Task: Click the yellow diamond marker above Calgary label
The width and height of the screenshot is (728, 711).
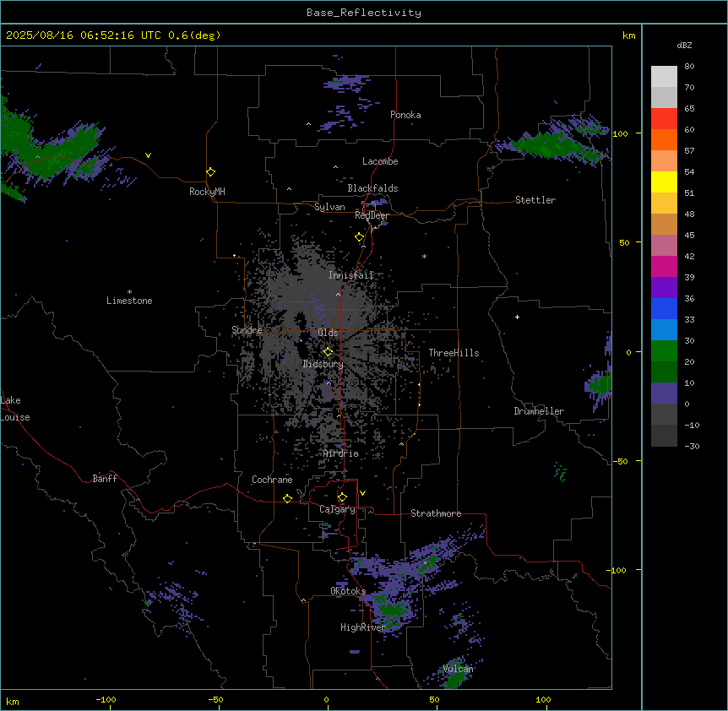Action: coord(342,497)
